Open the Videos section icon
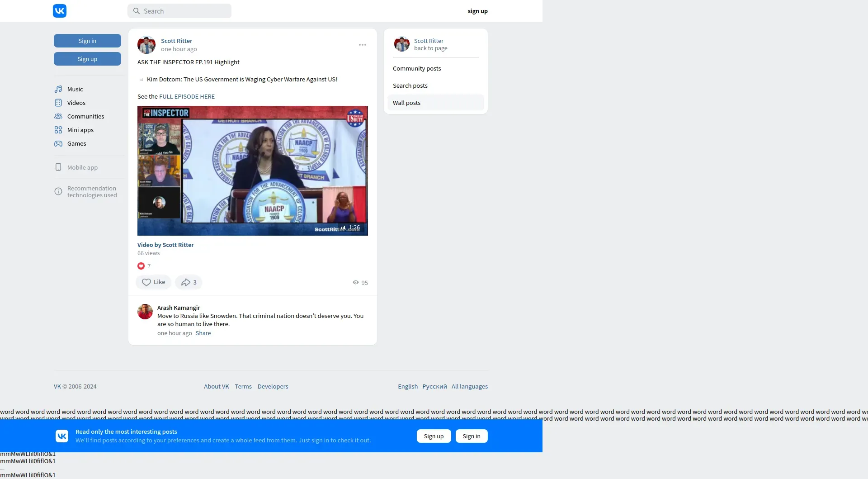This screenshot has width=868, height=479. coord(58,103)
